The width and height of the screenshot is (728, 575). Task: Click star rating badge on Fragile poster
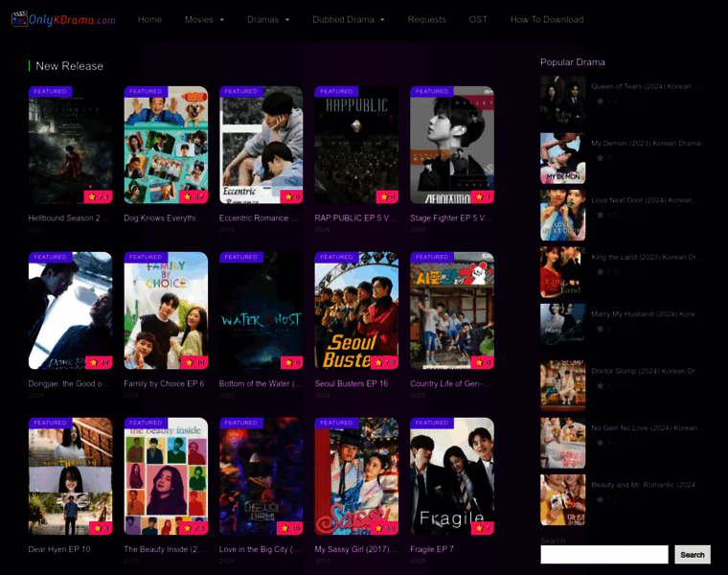(483, 529)
